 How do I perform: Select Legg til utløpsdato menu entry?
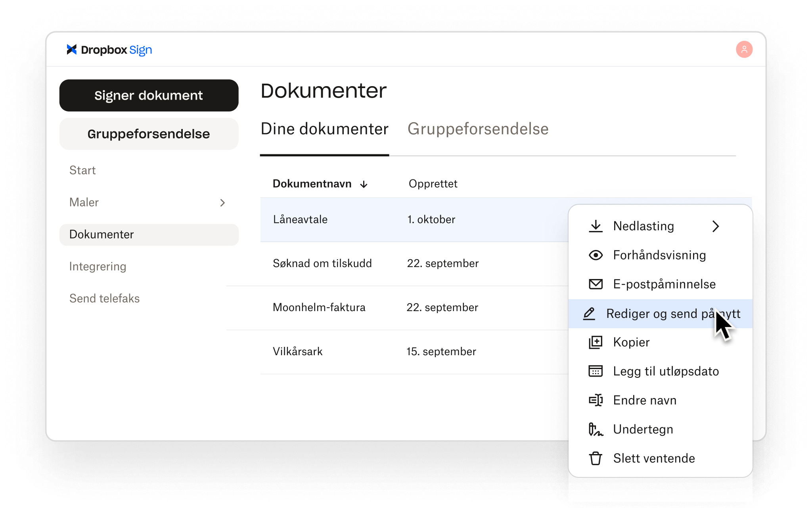[x=660, y=371]
